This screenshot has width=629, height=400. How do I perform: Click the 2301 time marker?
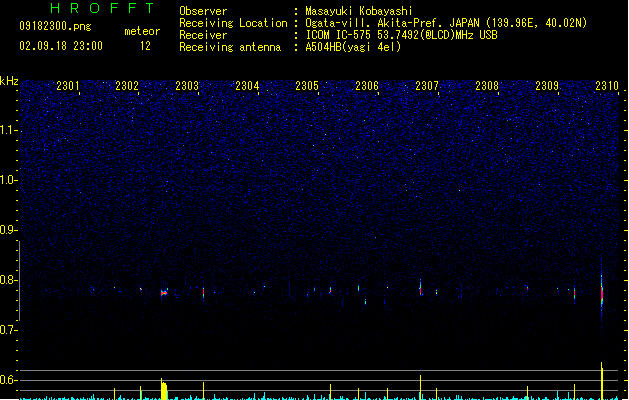coord(68,85)
